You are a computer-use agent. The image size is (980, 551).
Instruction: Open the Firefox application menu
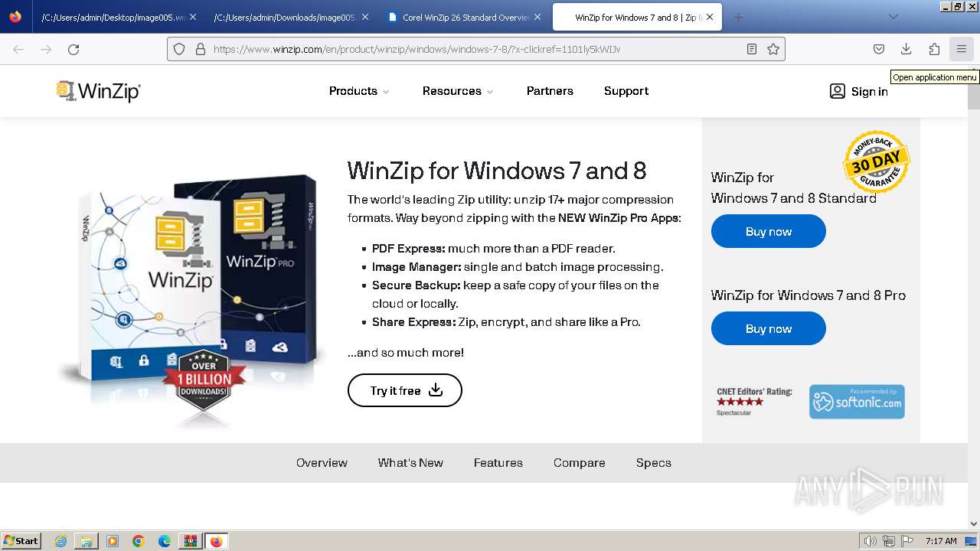[x=962, y=49]
